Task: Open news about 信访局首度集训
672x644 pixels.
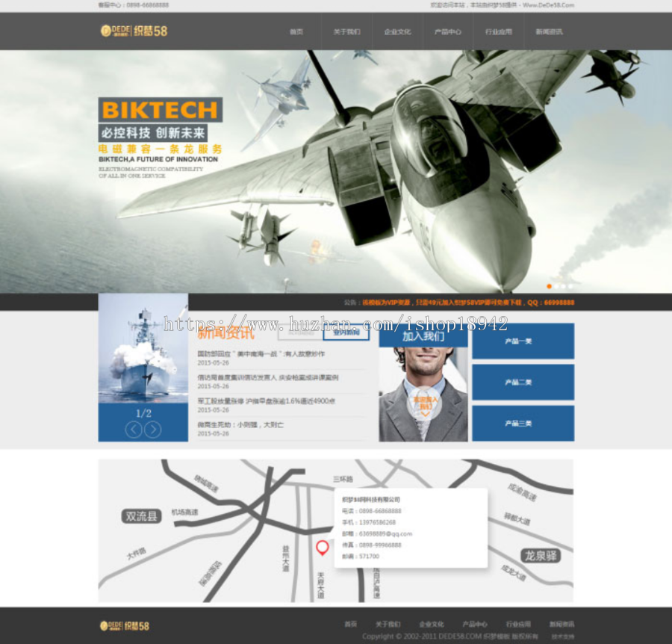Action: tap(268, 377)
